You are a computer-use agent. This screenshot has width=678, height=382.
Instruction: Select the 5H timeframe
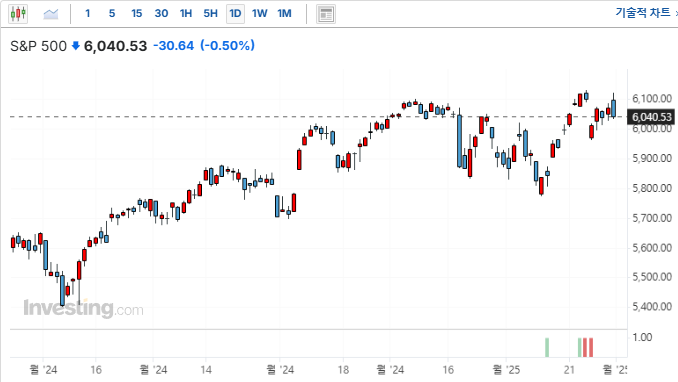(211, 13)
